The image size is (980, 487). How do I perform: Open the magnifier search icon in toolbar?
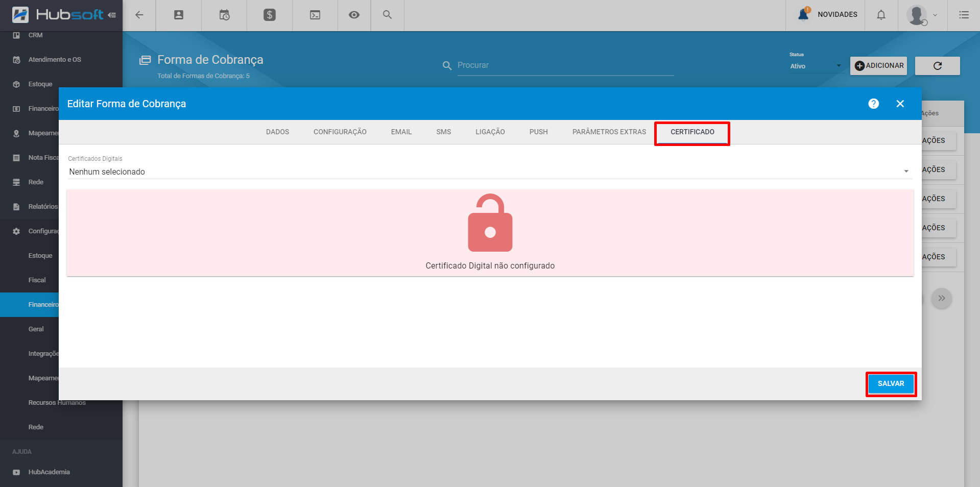pos(387,15)
